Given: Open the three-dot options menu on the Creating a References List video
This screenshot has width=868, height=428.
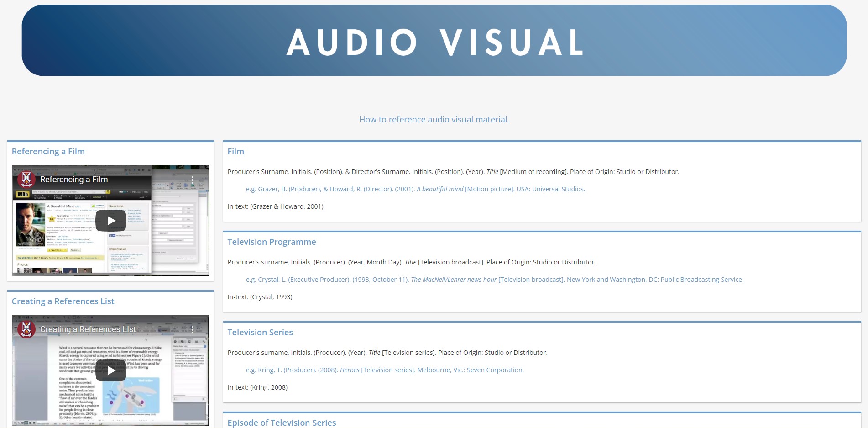Looking at the screenshot, I should point(192,329).
